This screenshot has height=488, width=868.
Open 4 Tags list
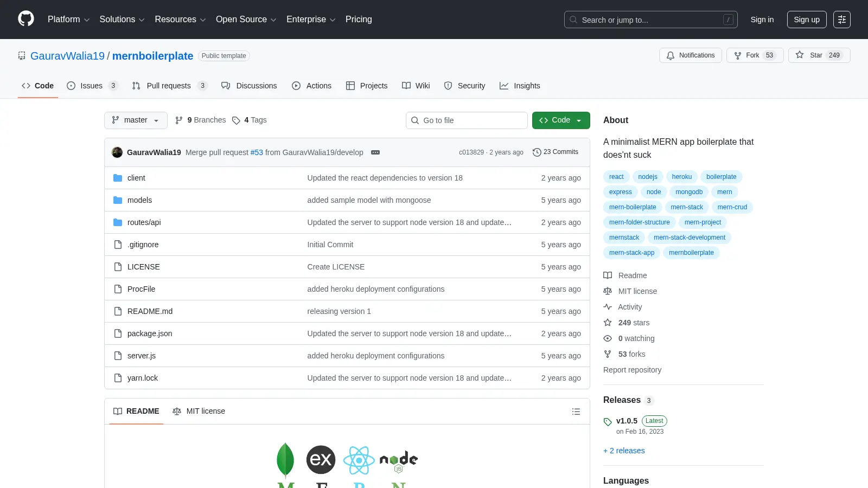coord(250,120)
